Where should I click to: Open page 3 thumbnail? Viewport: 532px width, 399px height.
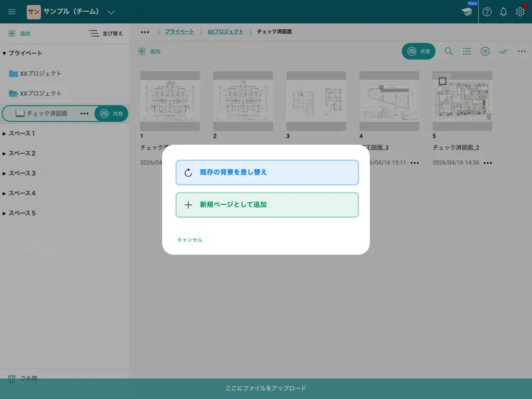tap(316, 101)
